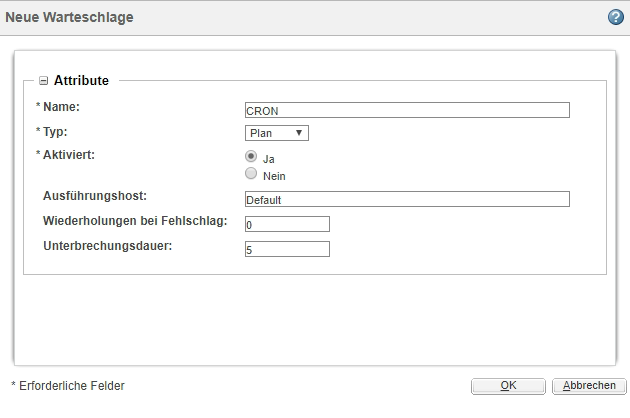
Task: Open the Typ dropdown showing Plan
Action: [277, 133]
